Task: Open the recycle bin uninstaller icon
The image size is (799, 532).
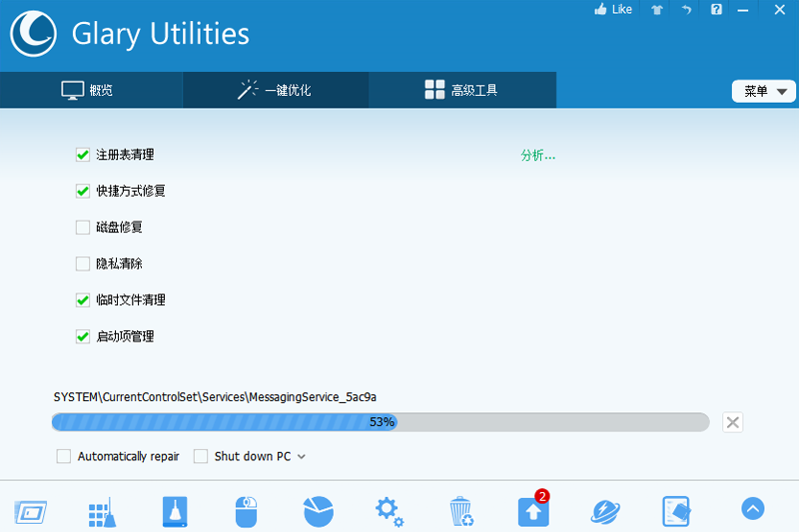Action: coord(461,512)
